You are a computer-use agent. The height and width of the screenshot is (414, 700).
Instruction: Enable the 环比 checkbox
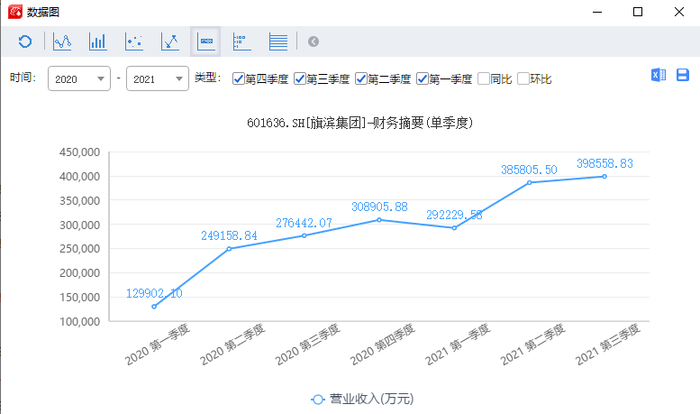point(523,79)
